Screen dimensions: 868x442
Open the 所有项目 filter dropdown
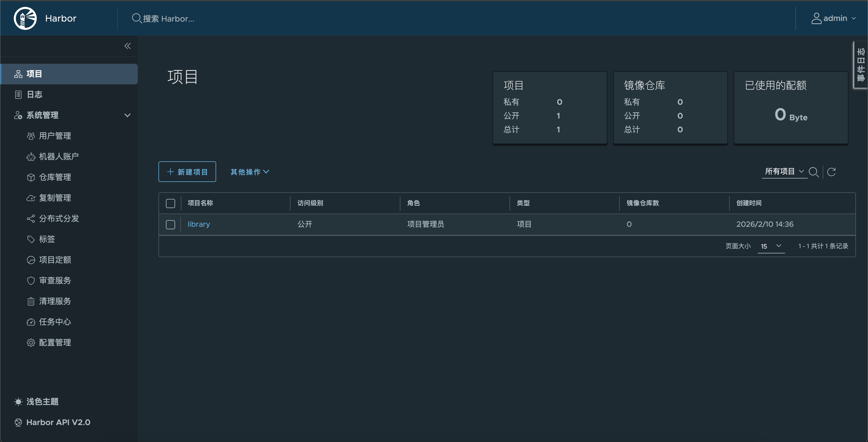[x=784, y=171]
